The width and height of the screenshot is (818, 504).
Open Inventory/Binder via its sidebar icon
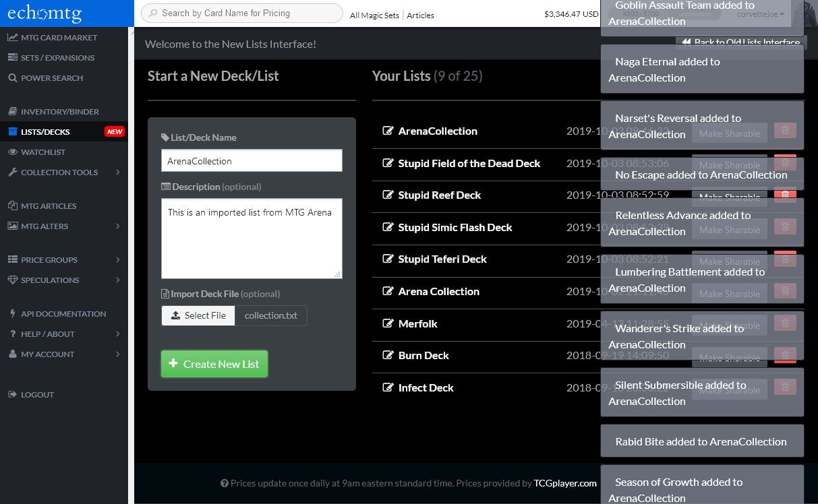(x=13, y=112)
